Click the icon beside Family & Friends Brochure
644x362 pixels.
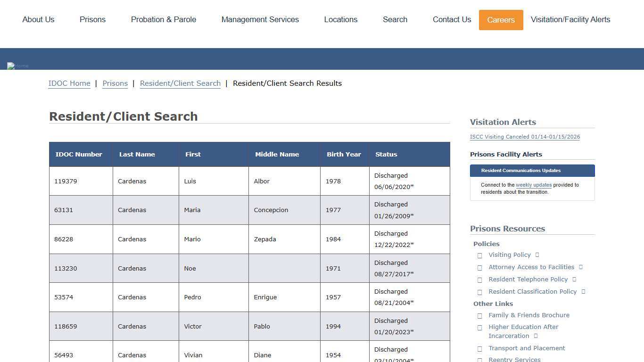479,316
